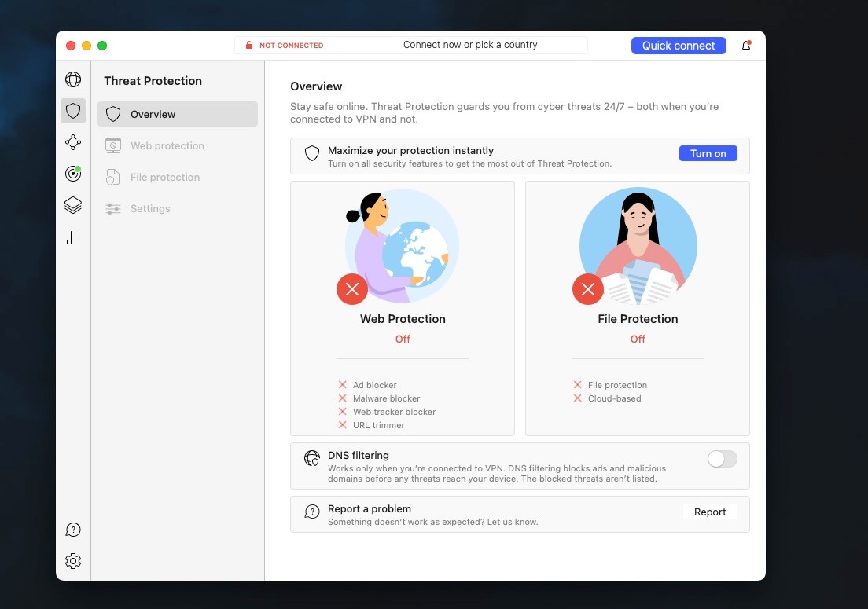Click the Cloud-based feature text

coord(615,398)
